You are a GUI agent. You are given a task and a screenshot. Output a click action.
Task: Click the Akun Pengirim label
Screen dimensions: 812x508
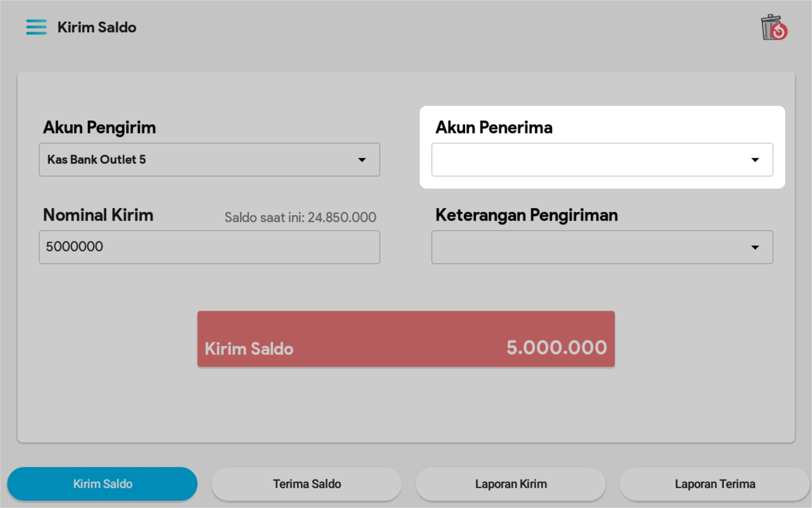pyautogui.click(x=99, y=128)
